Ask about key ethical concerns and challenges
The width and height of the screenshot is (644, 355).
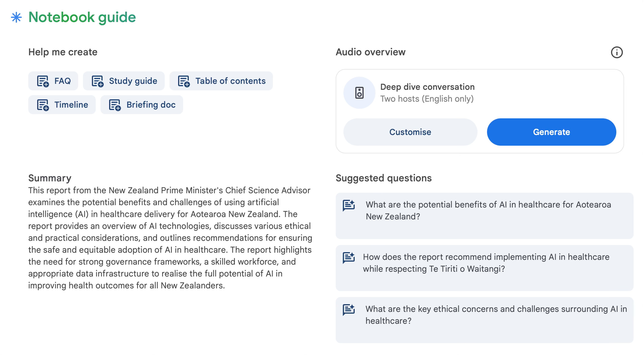point(496,315)
